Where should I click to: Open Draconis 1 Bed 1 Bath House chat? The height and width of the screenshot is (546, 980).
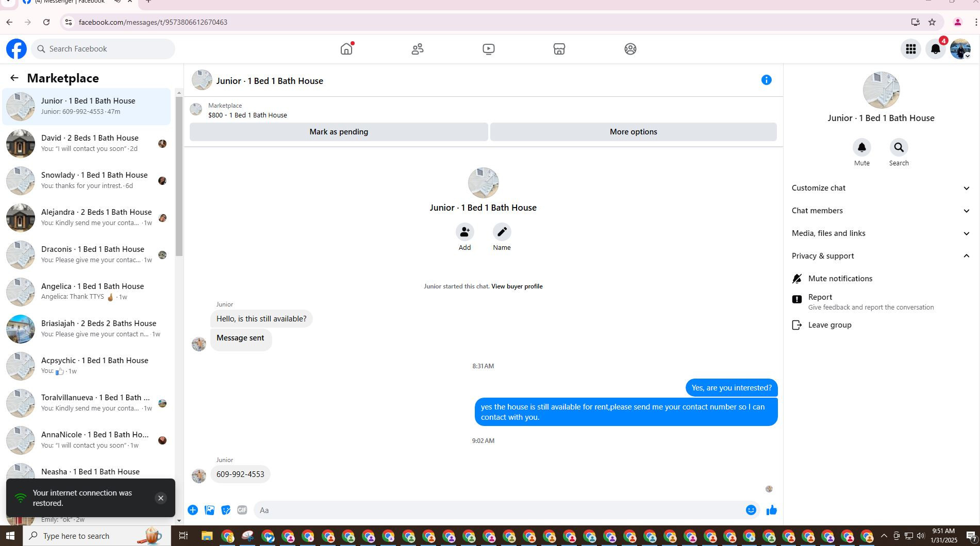point(87,254)
